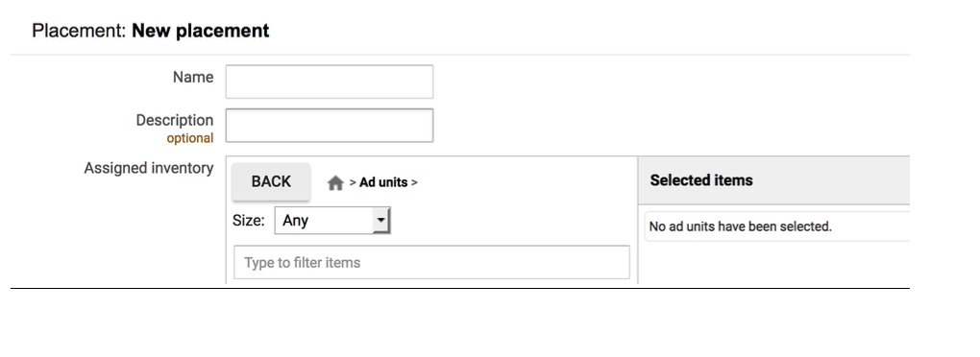
Task: Click the Name field label
Action: [x=193, y=78]
